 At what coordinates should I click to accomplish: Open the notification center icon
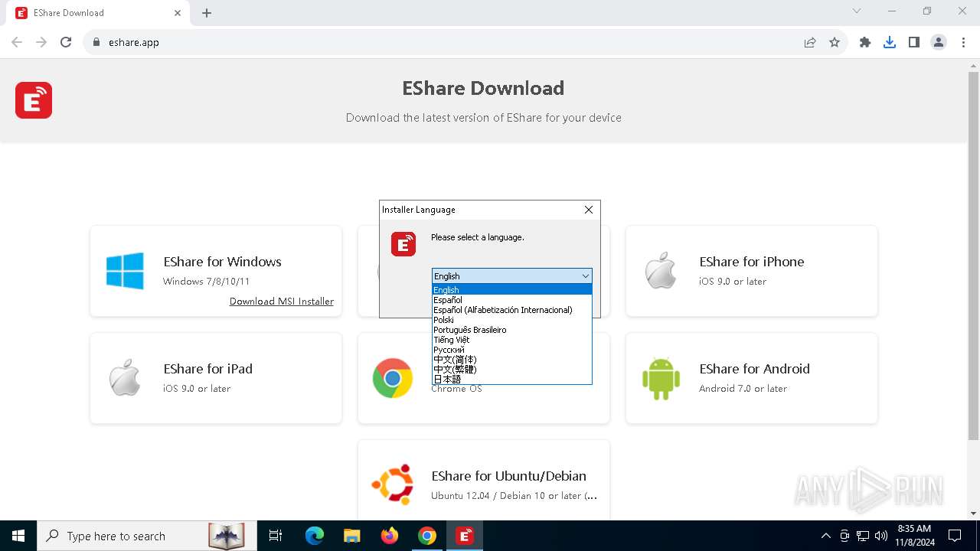(x=955, y=536)
